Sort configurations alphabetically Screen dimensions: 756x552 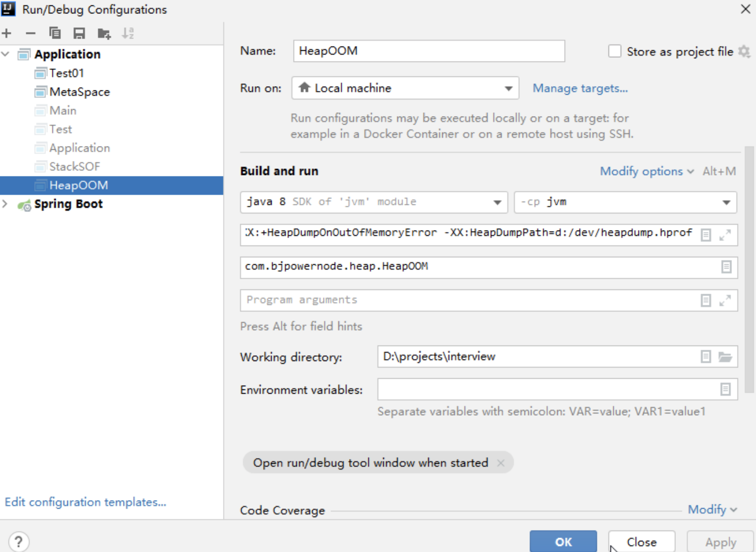click(x=128, y=33)
